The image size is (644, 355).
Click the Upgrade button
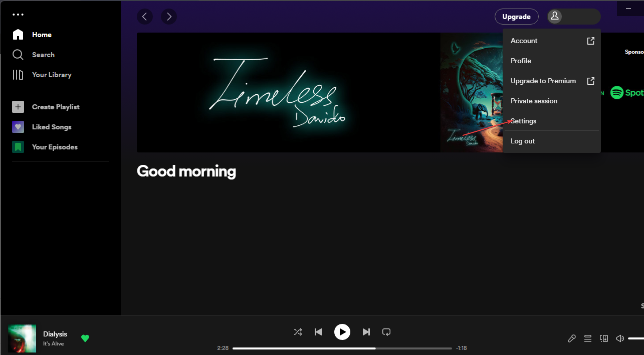point(517,17)
